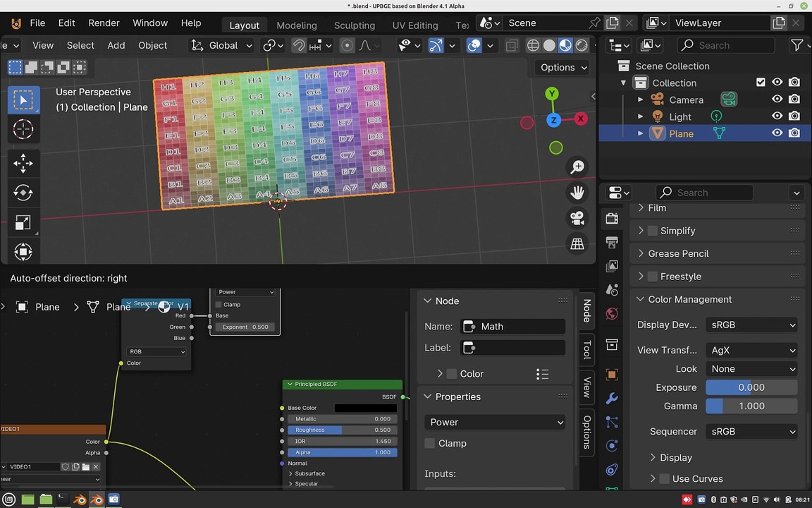The height and width of the screenshot is (508, 812).
Task: Toggle camera view icon in viewport
Action: (x=577, y=218)
